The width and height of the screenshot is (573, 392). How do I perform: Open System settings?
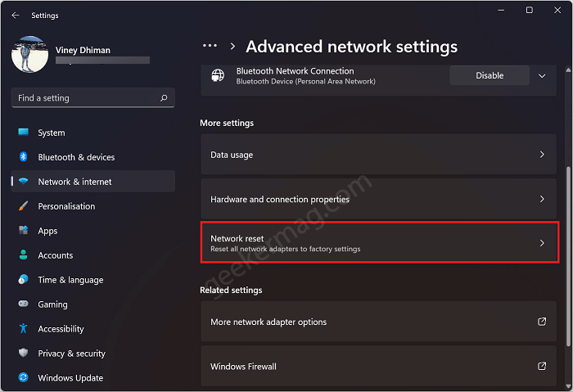point(92,133)
